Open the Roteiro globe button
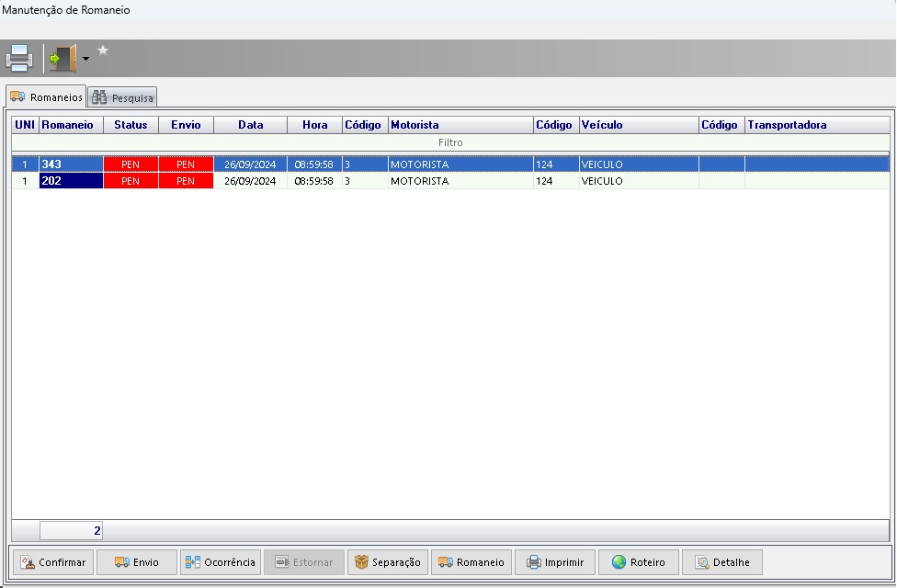This screenshot has height=588, width=897. click(x=638, y=562)
